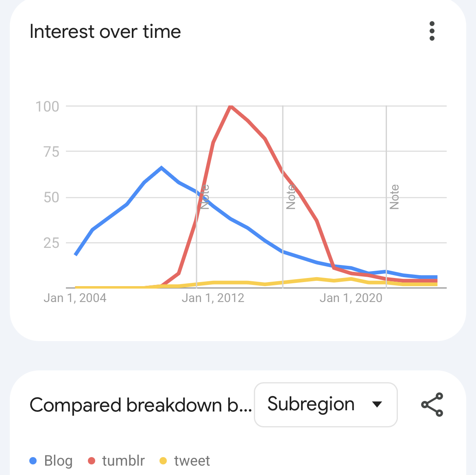The height and width of the screenshot is (475, 476).
Task: Click the middle Note marker on the chart
Action: click(x=290, y=197)
